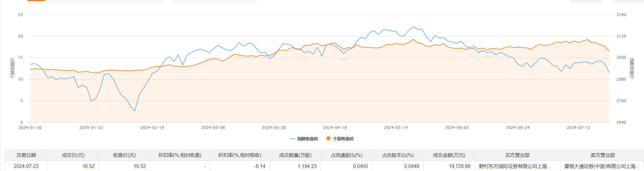The width and height of the screenshot is (644, 171).
Task: Click the 2024-02-19 date on the chart axis
Action: pos(152,127)
